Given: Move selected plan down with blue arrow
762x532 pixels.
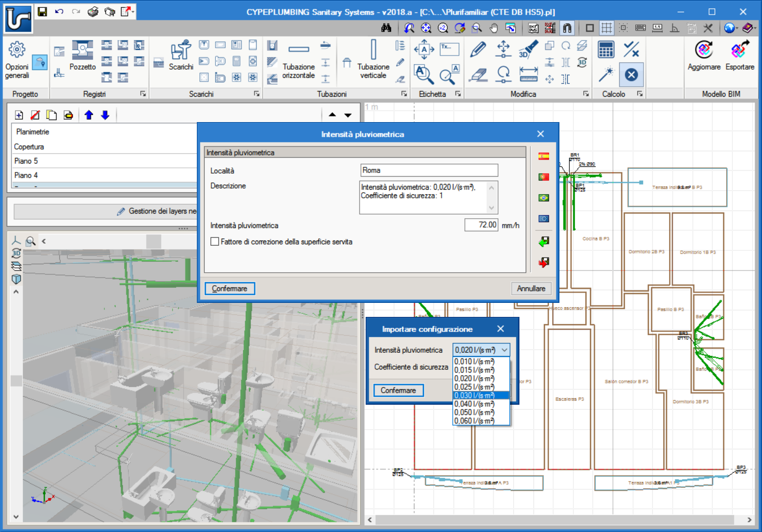Looking at the screenshot, I should [x=105, y=115].
